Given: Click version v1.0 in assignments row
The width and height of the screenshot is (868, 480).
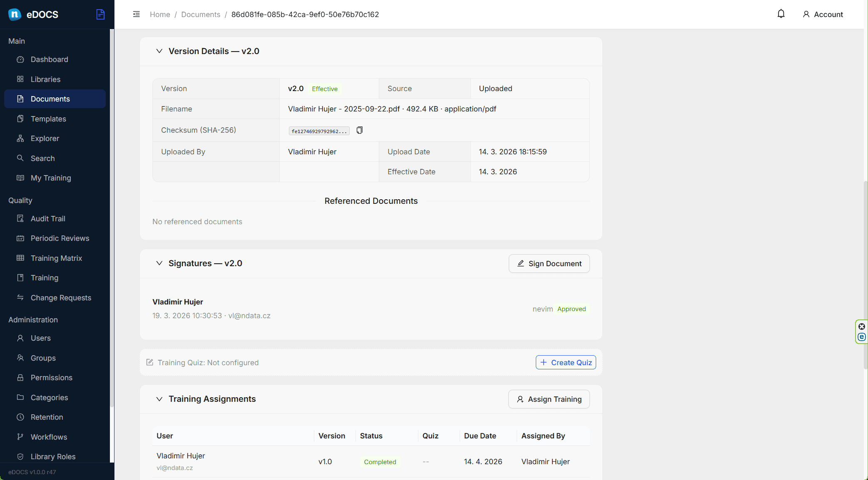Looking at the screenshot, I should point(325,462).
